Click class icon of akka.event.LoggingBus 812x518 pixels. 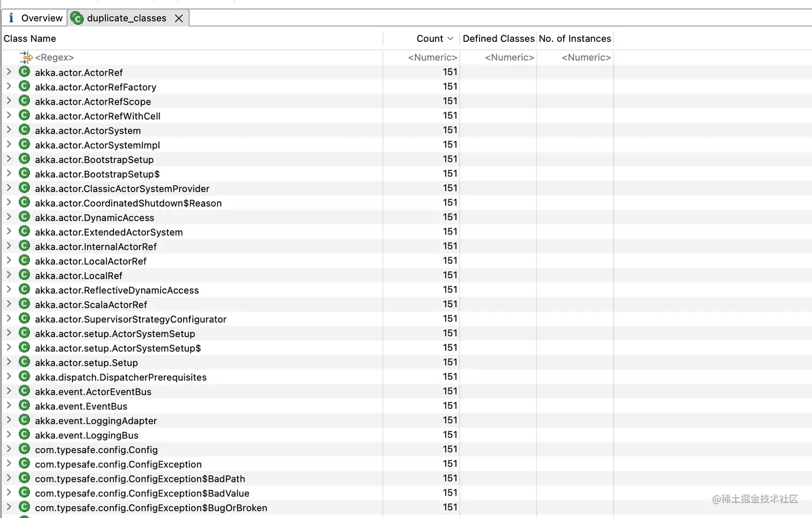pos(24,434)
